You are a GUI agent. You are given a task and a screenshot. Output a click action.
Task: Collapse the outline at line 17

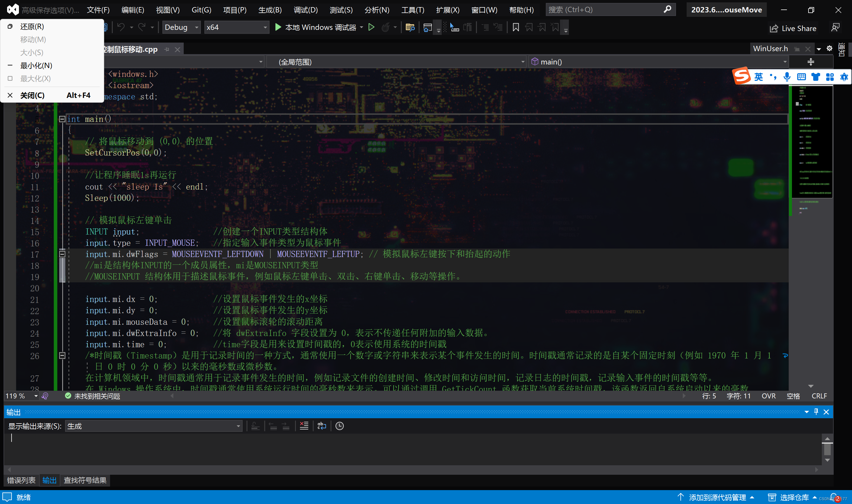(x=62, y=254)
